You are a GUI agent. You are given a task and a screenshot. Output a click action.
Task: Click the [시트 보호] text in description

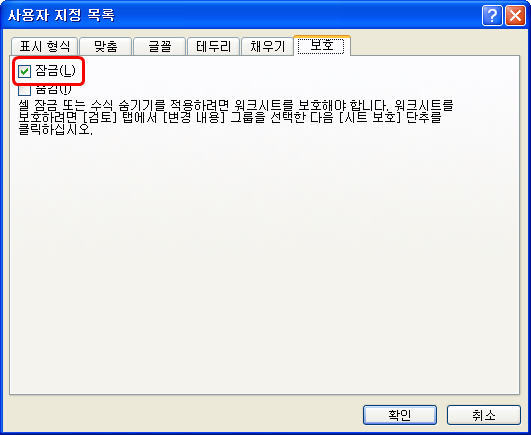(x=368, y=118)
